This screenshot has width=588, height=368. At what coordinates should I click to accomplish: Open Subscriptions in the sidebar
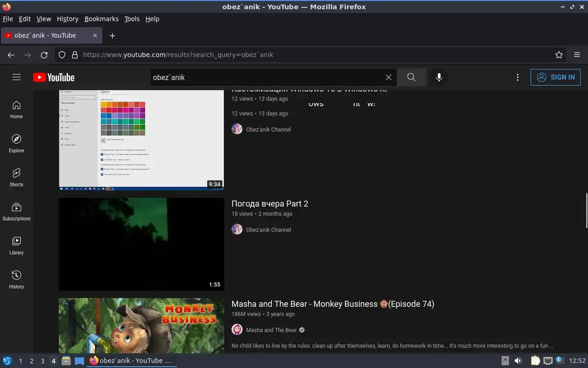click(17, 212)
